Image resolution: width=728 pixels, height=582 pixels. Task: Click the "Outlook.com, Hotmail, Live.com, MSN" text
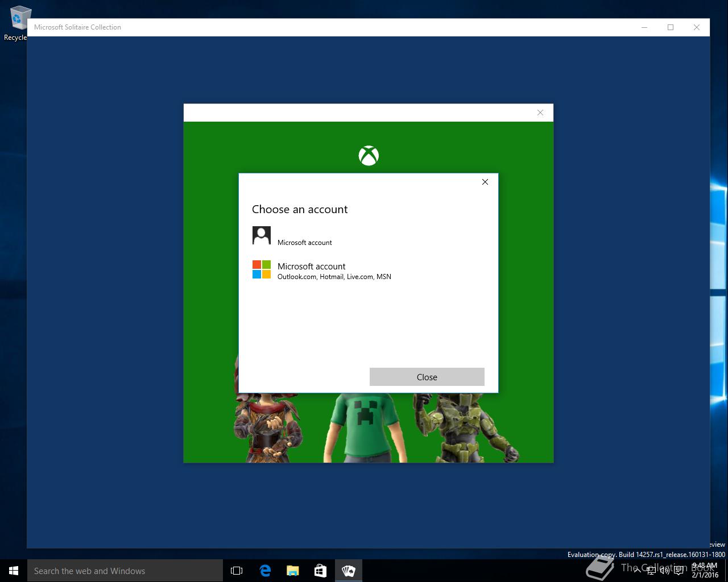(x=334, y=277)
